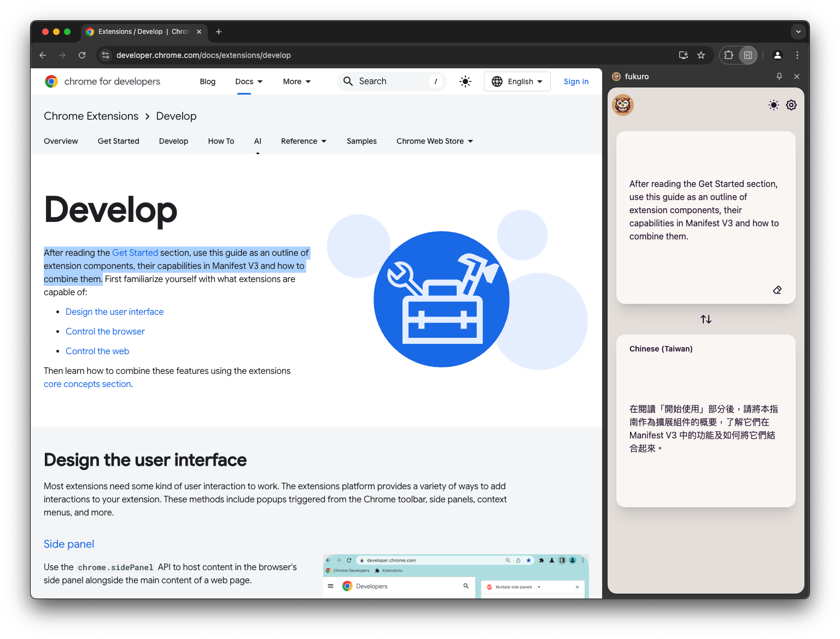The width and height of the screenshot is (840, 639).
Task: Bookmark this page with star icon
Action: (701, 55)
